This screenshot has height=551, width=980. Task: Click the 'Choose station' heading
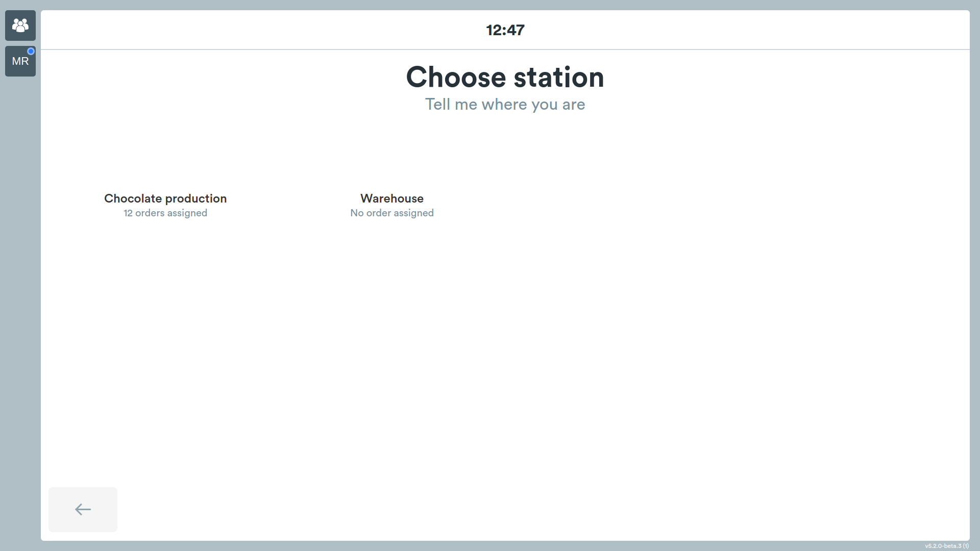505,77
